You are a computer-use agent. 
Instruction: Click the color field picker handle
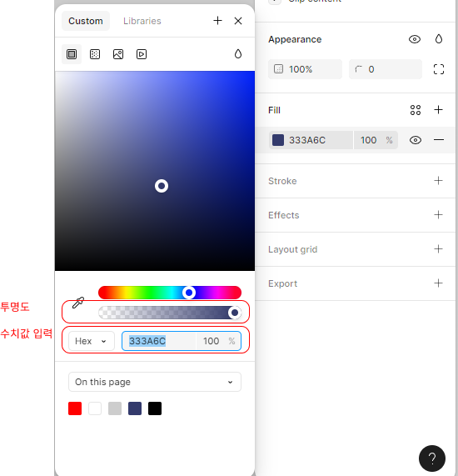[x=162, y=186]
